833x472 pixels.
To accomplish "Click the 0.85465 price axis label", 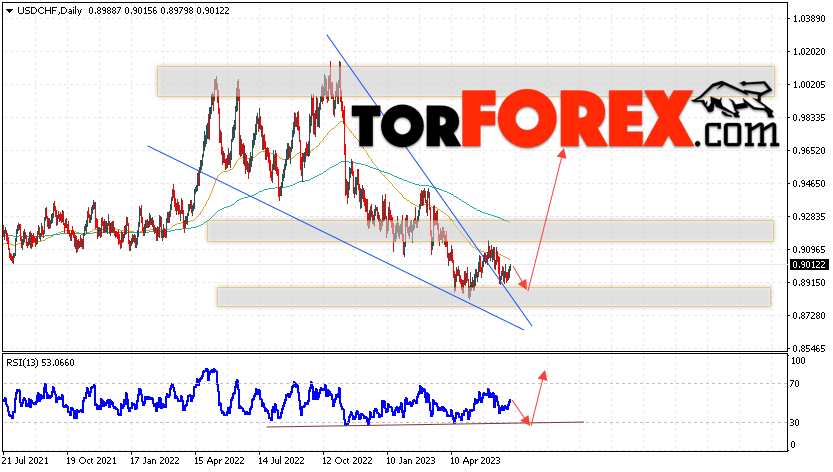I will (809, 348).
